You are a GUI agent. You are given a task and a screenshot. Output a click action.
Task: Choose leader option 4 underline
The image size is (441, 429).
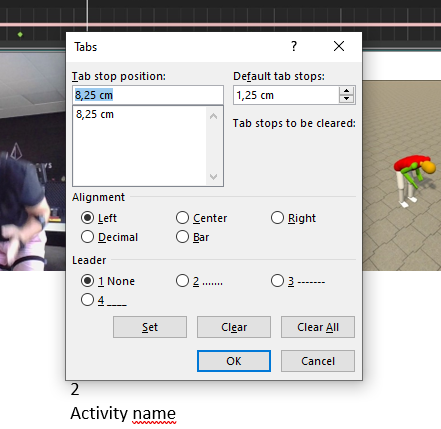pyautogui.click(x=87, y=300)
